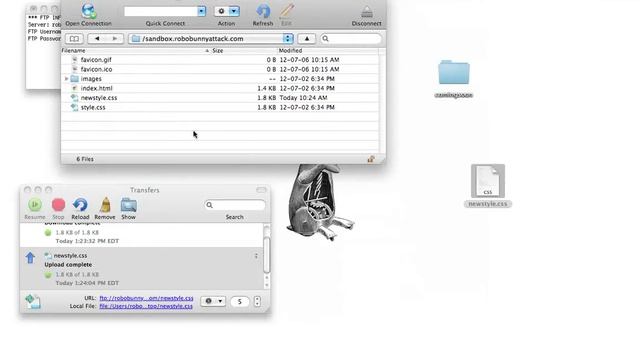Click the Today 10:24 AM modified cell
Viewport: 640px width, 360px height.
pyautogui.click(x=303, y=98)
